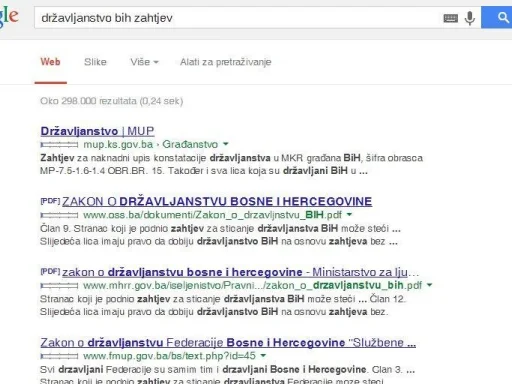The image size is (512, 384).
Task: Click the www.fmup.gov.ba/bs/text.php?id=45 URL text
Action: [169, 356]
